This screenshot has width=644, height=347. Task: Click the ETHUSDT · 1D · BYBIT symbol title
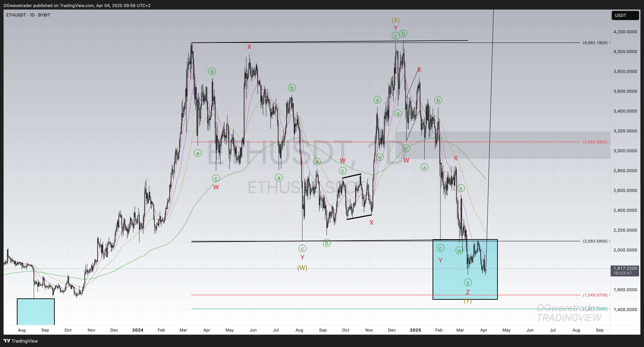(x=28, y=15)
